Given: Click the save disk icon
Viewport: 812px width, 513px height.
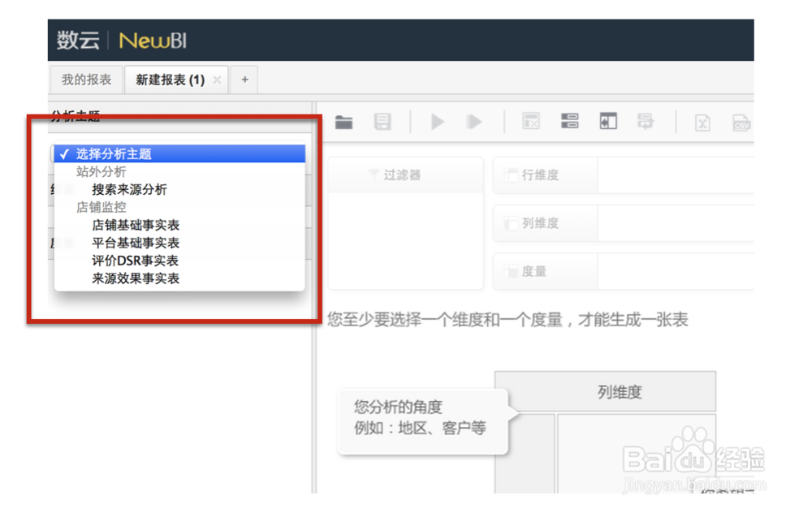Looking at the screenshot, I should tap(382, 123).
